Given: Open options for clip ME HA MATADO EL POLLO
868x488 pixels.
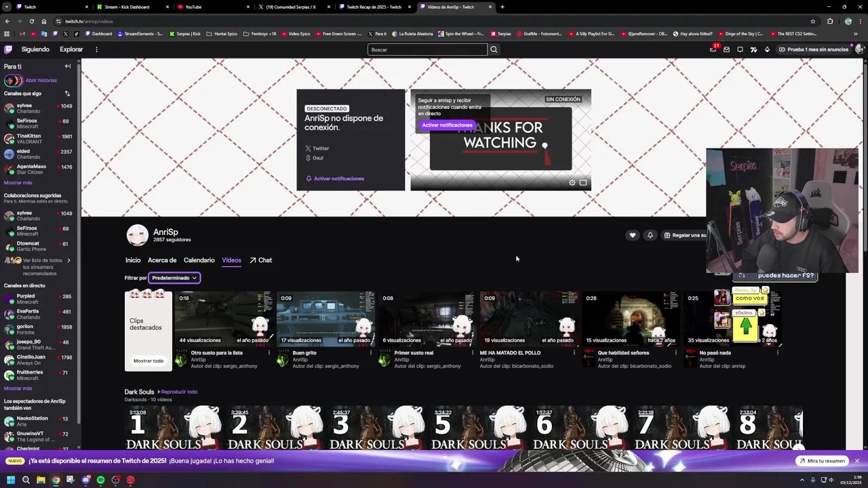Looking at the screenshot, I should (x=574, y=352).
